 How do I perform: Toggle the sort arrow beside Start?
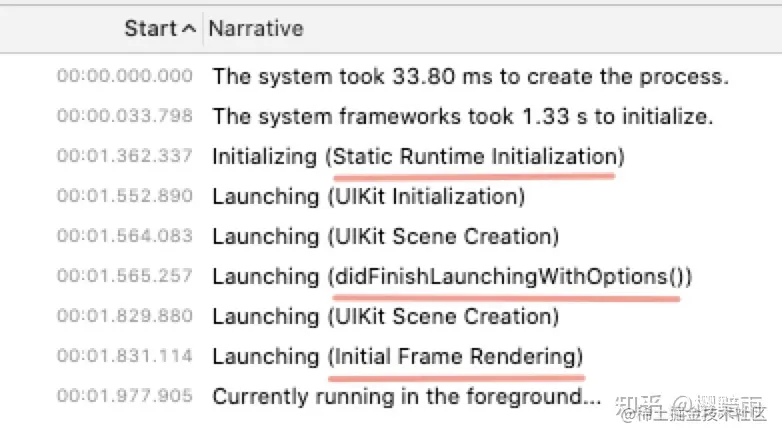pos(189,29)
